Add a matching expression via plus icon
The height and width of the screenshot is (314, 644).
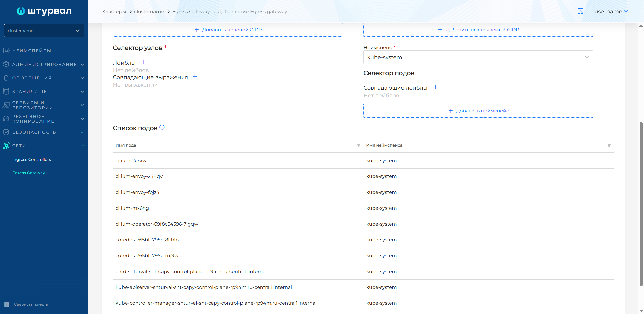pos(195,77)
